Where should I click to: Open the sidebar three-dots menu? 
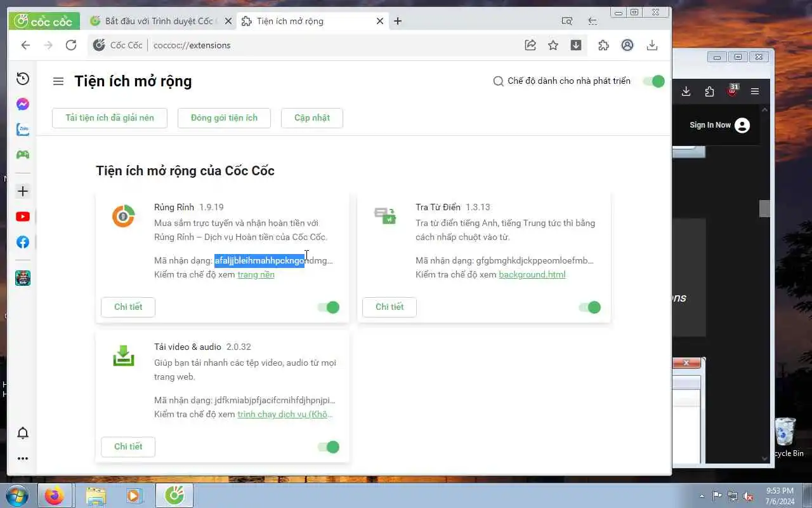[23, 458]
